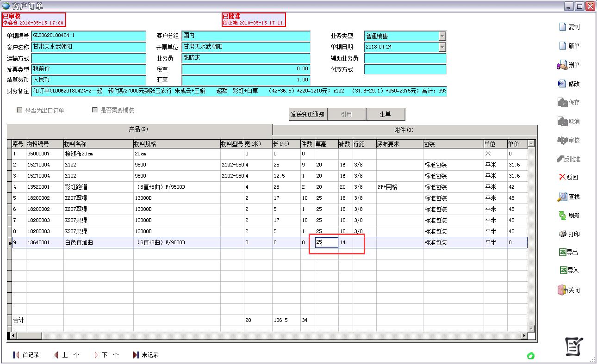
Task: Select the 新单 icon to create new order
Action: click(x=572, y=45)
